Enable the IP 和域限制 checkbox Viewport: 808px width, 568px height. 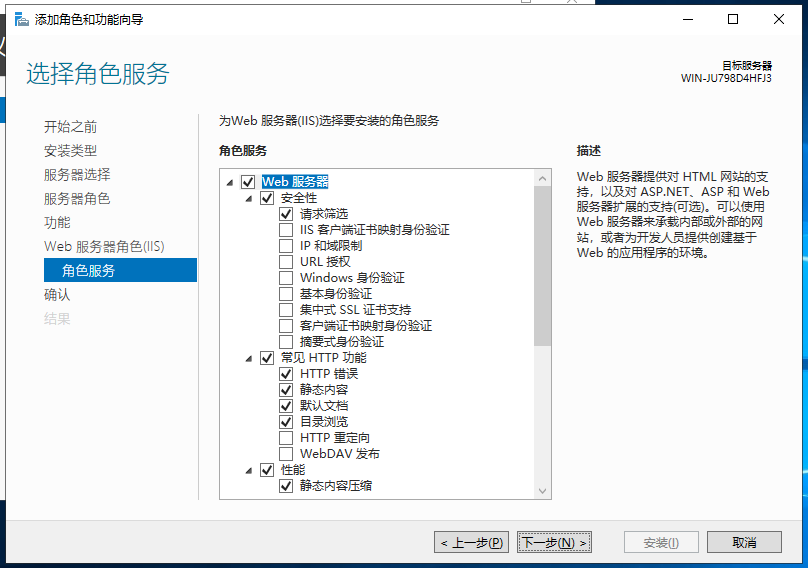[x=286, y=246]
